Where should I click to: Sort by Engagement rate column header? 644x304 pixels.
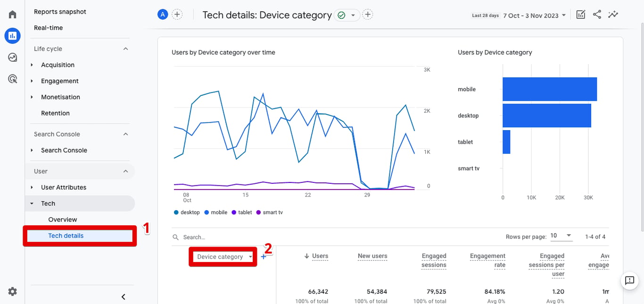(487, 260)
